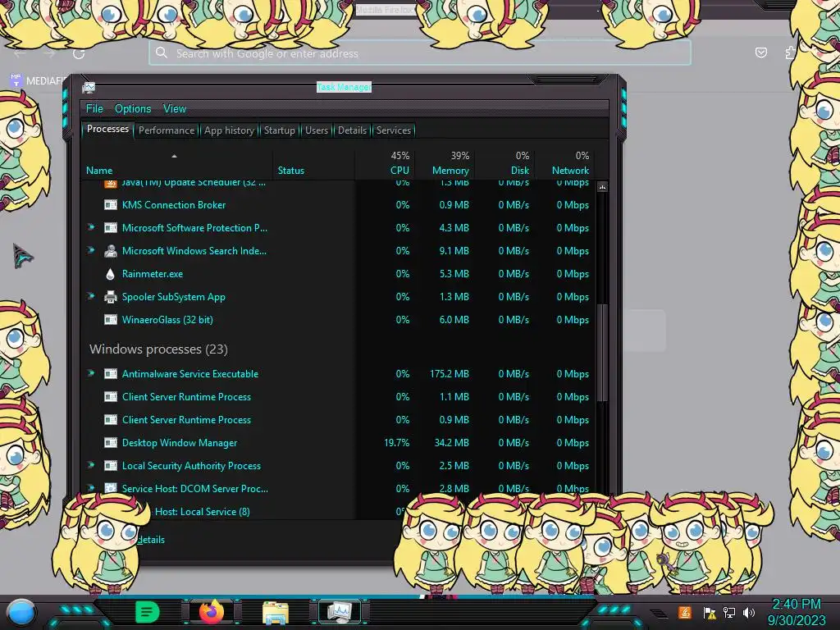840x630 pixels.
Task: Select the Rainmeter.exe process name
Action: click(x=152, y=274)
